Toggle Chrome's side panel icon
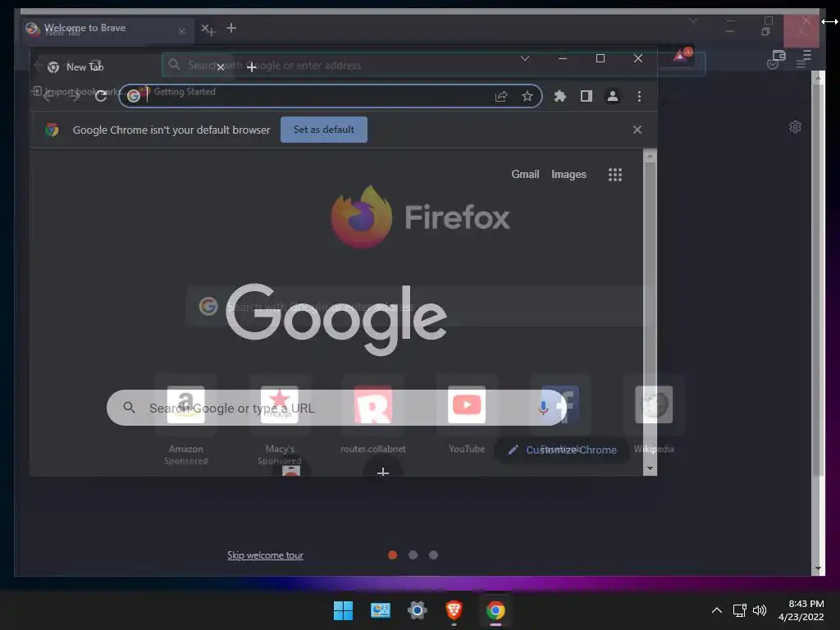Screen dimensions: 840x630 [x=586, y=96]
